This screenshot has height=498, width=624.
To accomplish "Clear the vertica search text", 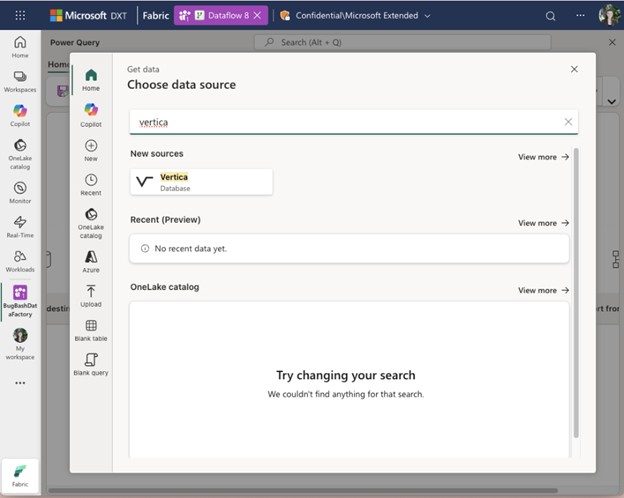I will tap(568, 122).
